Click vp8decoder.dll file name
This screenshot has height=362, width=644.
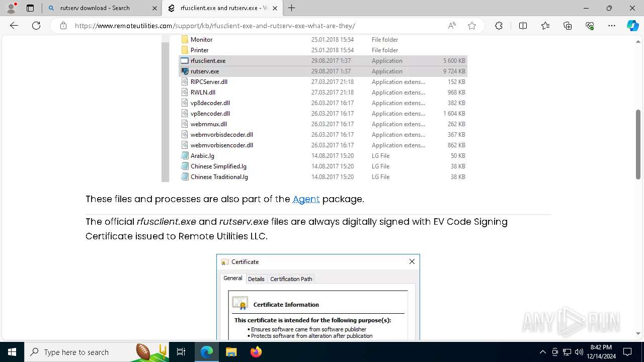210,103
